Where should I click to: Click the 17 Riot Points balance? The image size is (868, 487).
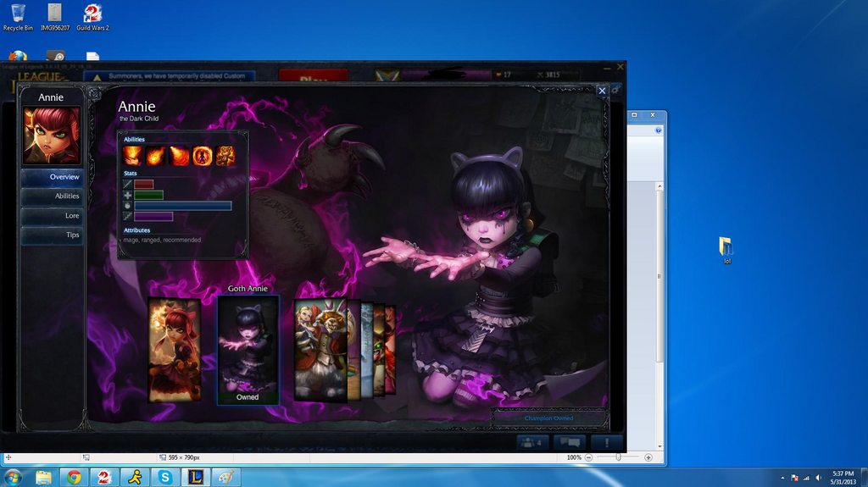pyautogui.click(x=504, y=75)
